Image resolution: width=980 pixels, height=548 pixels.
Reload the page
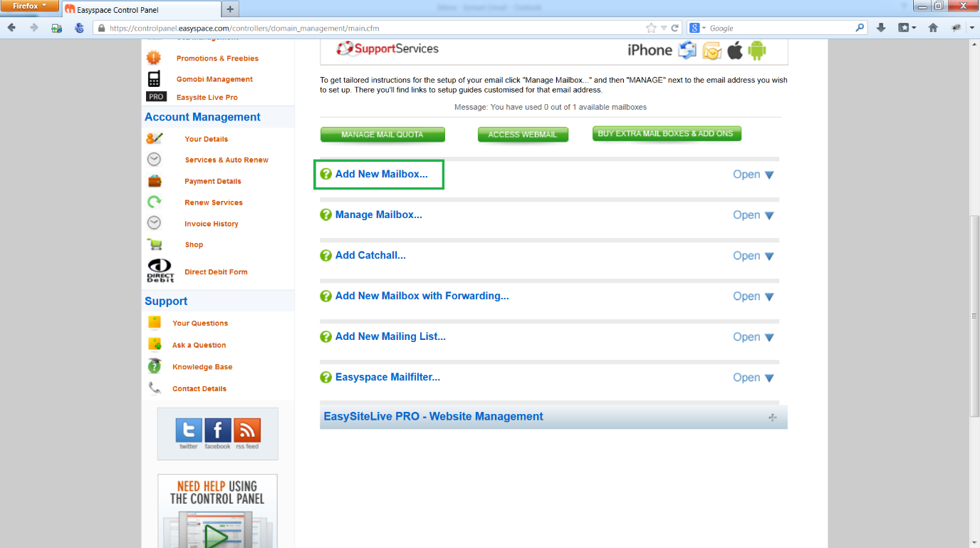[x=675, y=28]
